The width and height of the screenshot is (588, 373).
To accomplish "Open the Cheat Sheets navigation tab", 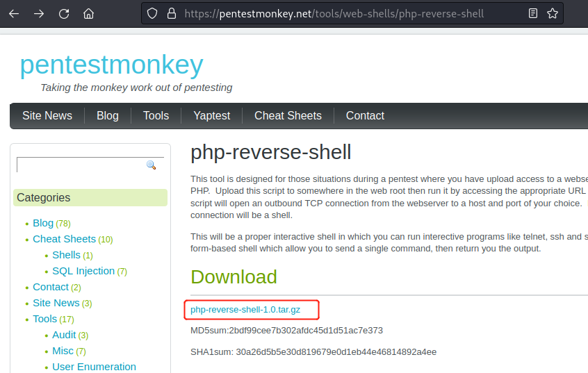I will (288, 116).
